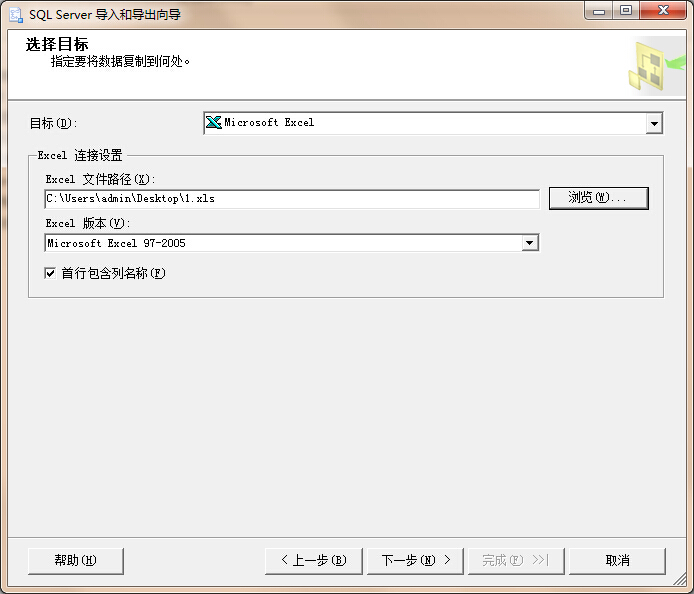This screenshot has height=594, width=694.
Task: Go back with 上一步 button
Action: click(x=313, y=561)
